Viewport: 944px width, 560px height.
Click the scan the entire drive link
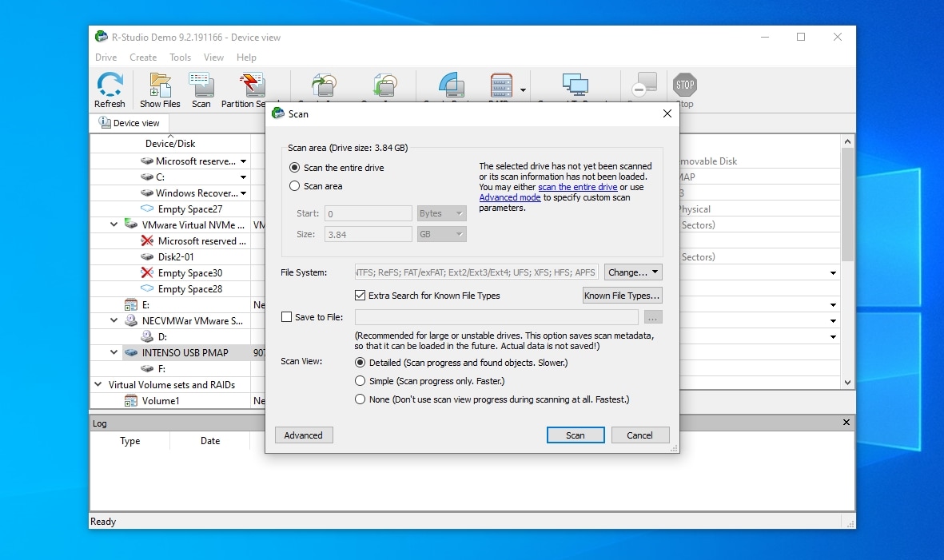pyautogui.click(x=578, y=187)
